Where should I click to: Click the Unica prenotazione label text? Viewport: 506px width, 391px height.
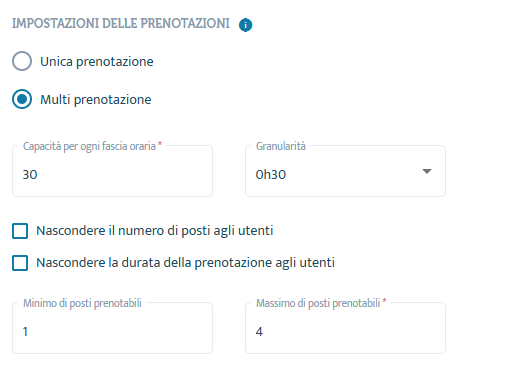pos(97,62)
